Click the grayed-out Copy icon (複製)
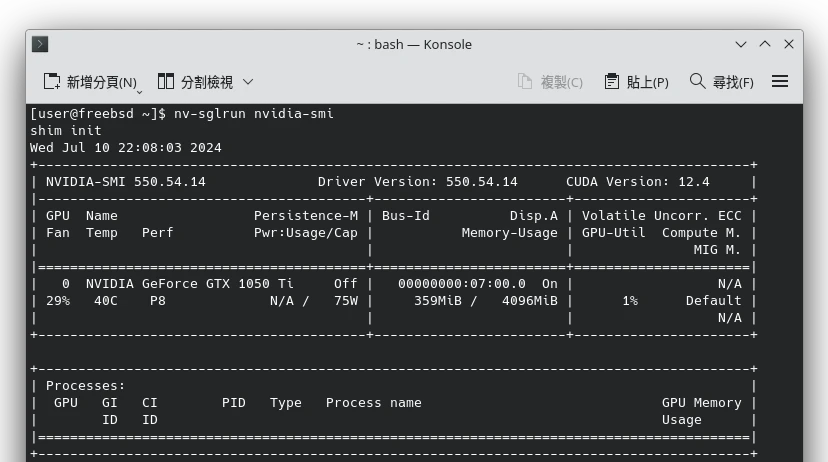 coord(526,81)
